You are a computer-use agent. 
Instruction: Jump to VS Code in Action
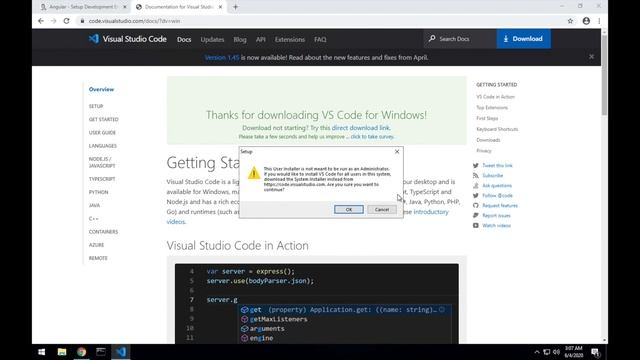(496, 97)
